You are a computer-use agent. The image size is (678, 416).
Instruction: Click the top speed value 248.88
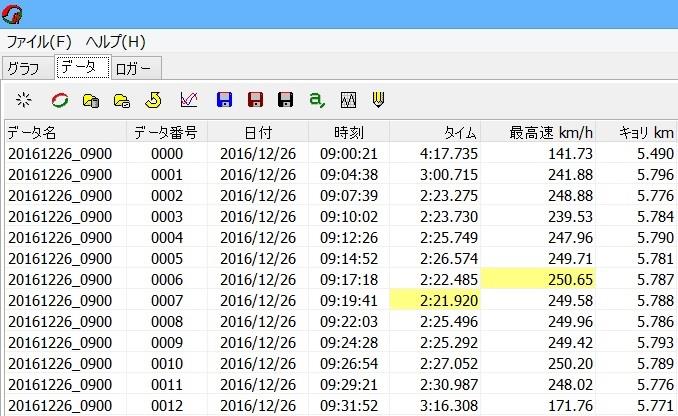point(570,195)
